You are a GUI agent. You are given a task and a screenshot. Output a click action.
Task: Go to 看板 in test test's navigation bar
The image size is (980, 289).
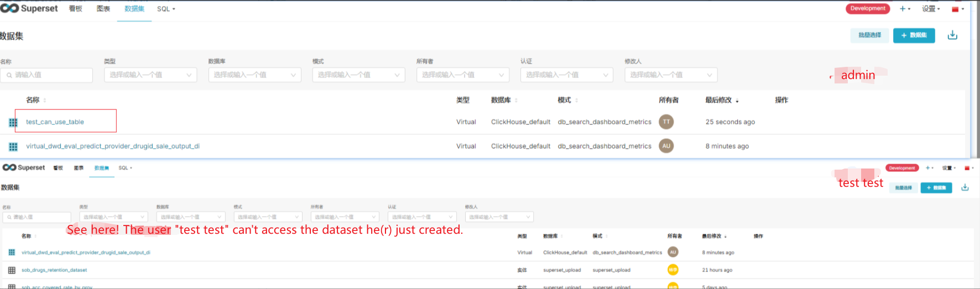pos(58,168)
